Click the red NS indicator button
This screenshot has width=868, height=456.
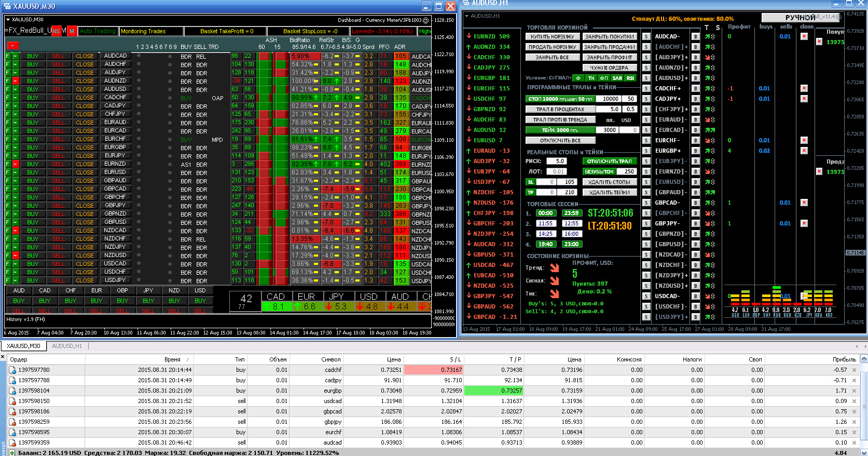coord(56,31)
